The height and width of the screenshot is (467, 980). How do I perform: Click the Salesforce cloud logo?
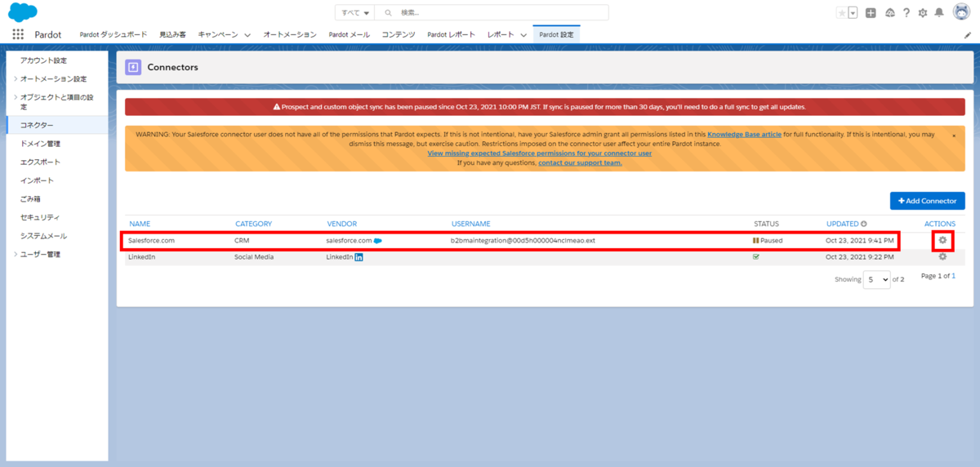coord(23,12)
